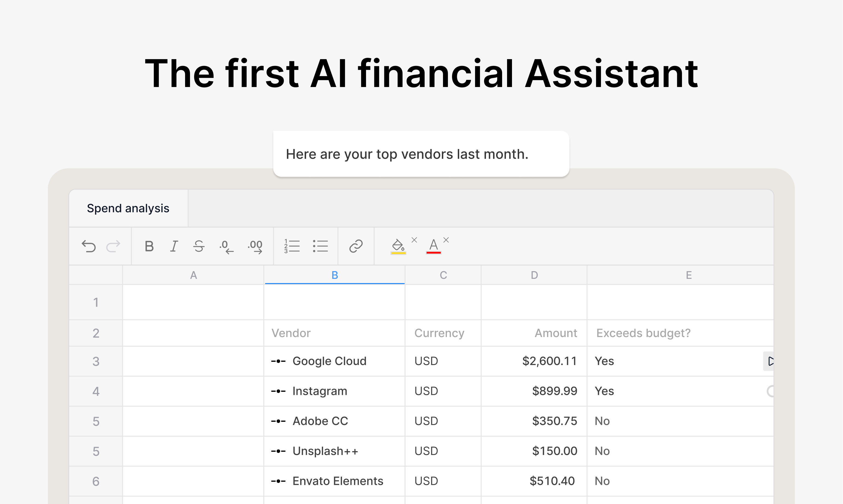Decrease decimal places
Image resolution: width=843 pixels, height=504 pixels.
(226, 247)
